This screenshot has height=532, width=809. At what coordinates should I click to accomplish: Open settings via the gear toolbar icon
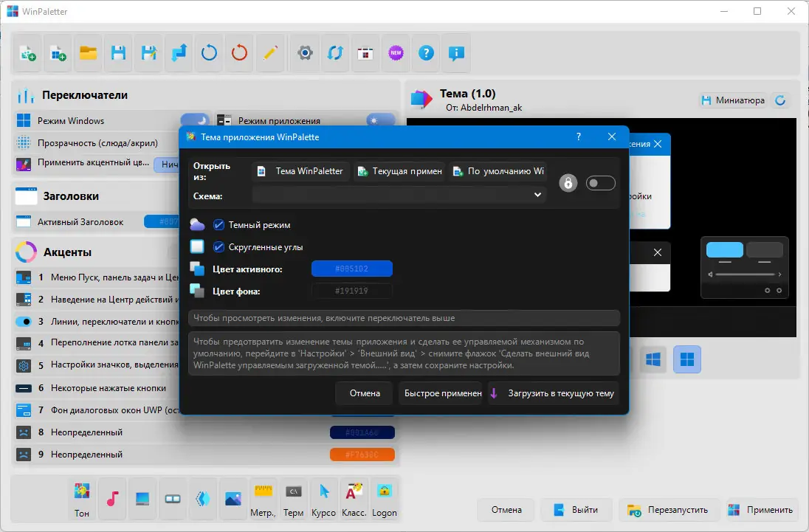305,53
